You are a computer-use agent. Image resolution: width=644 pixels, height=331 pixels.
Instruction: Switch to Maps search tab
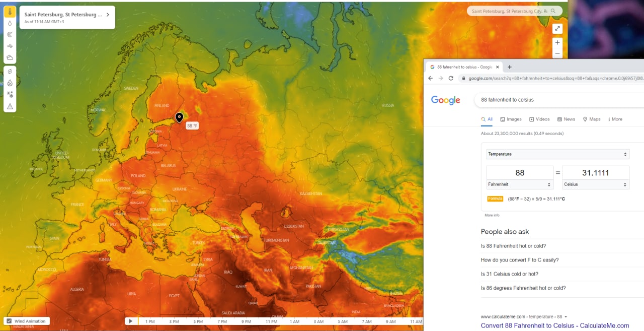592,119
